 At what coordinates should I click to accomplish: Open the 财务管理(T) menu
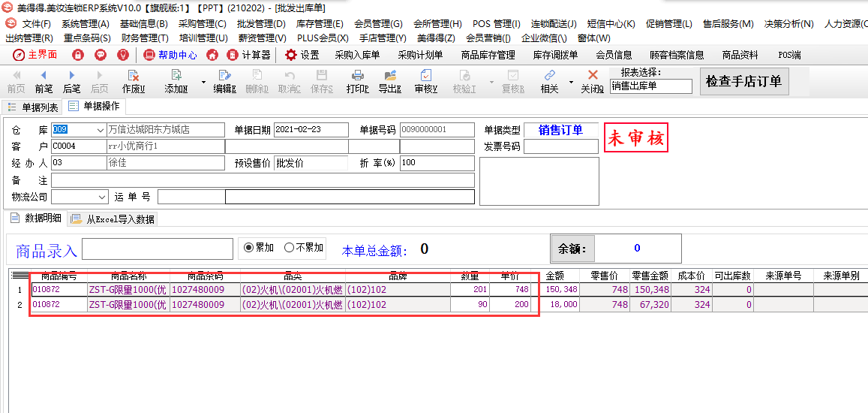(145, 38)
